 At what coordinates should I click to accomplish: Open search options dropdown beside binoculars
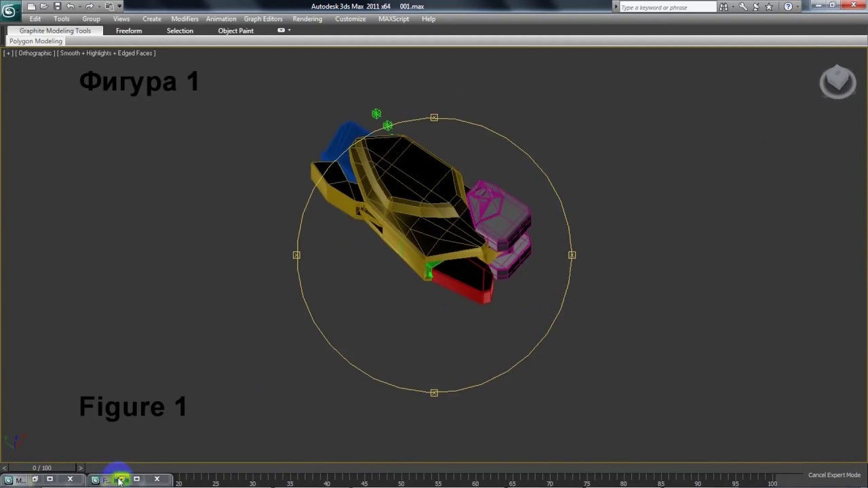click(732, 7)
